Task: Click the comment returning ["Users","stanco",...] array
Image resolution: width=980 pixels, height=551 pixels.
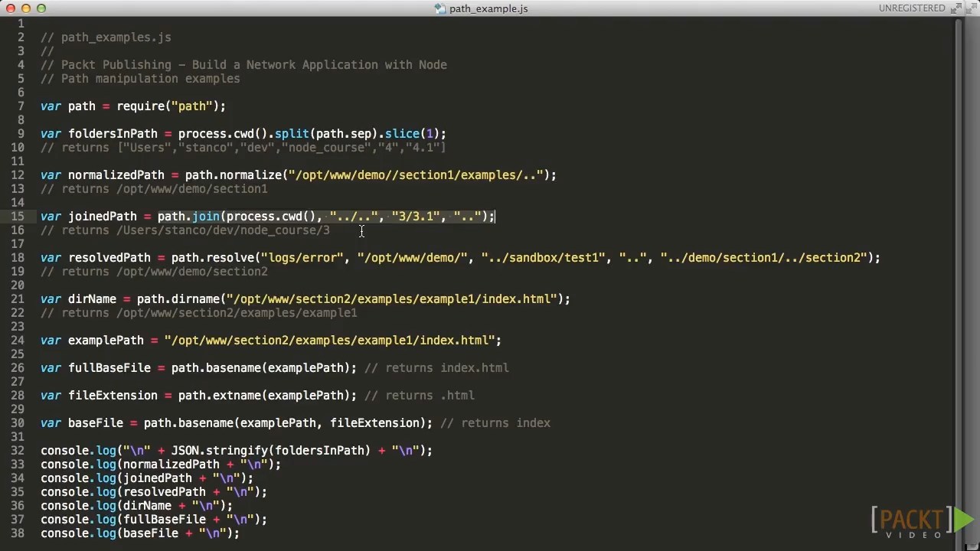Action: pyautogui.click(x=243, y=148)
